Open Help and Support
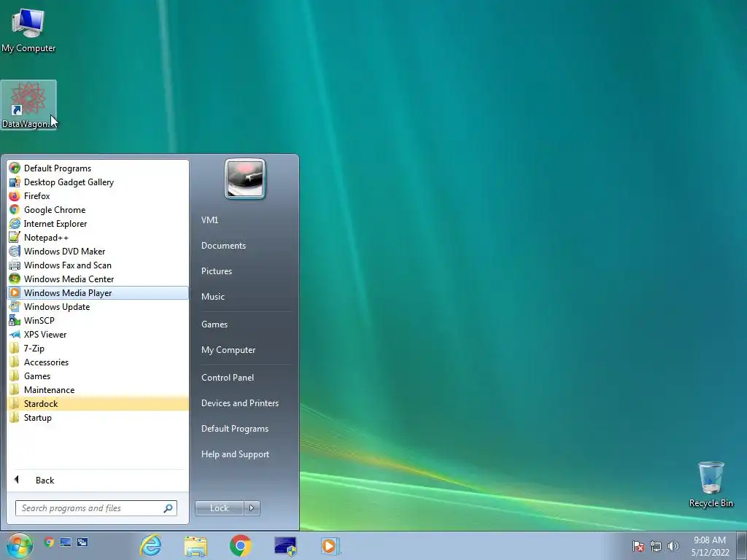747x560 pixels. tap(235, 454)
